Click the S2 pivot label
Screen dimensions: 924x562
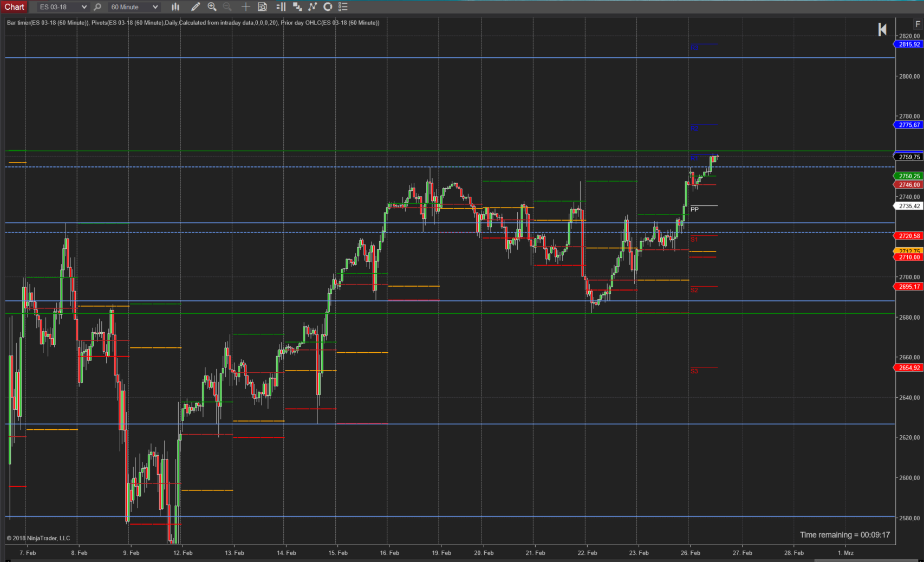tap(694, 290)
